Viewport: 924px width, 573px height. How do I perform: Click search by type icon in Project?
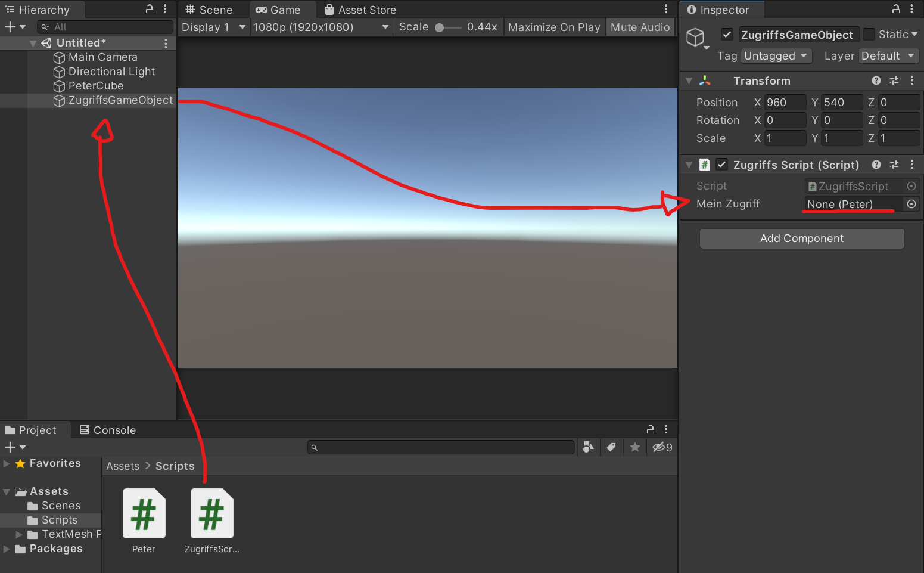point(588,447)
